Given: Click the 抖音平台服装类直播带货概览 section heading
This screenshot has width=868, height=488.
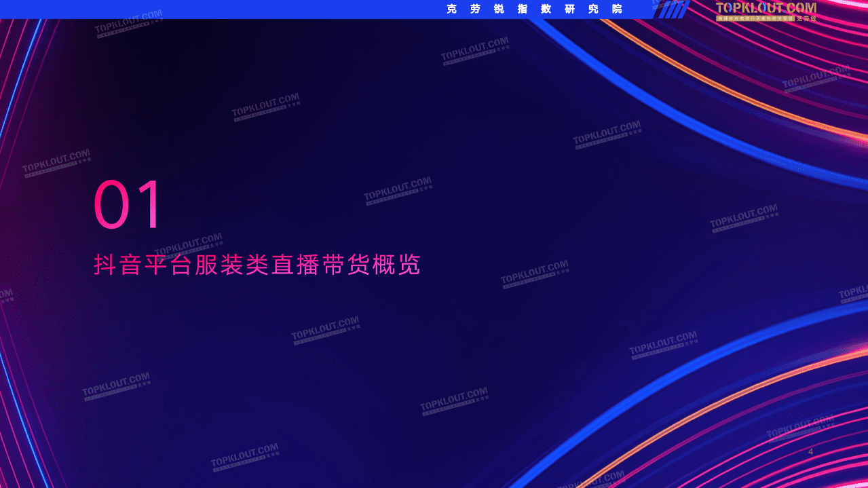Looking at the screenshot, I should point(258,265).
